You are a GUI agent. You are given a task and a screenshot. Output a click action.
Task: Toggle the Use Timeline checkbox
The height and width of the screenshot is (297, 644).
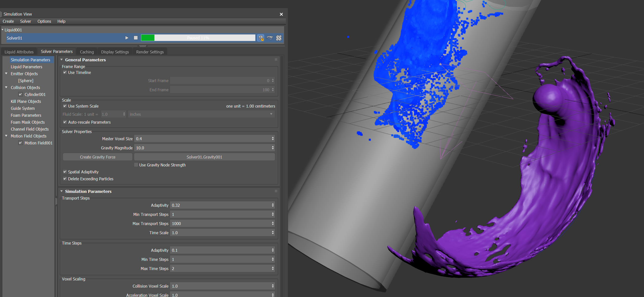(x=65, y=72)
